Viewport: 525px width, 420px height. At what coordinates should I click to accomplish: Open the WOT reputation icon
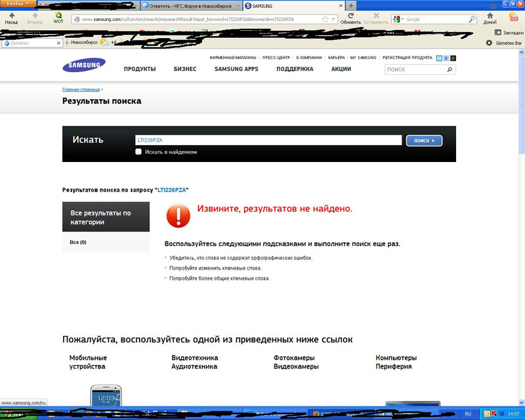58,18
